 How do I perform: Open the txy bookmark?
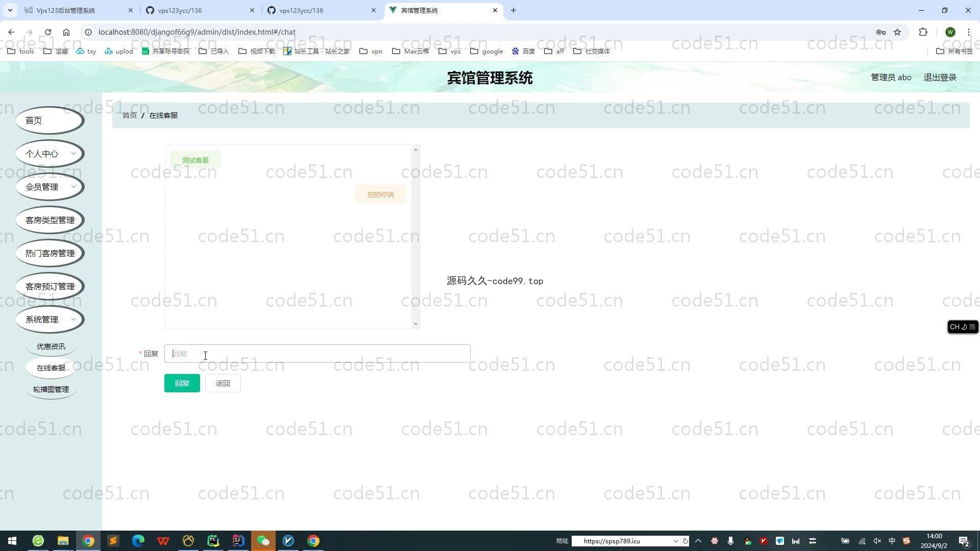(x=86, y=51)
